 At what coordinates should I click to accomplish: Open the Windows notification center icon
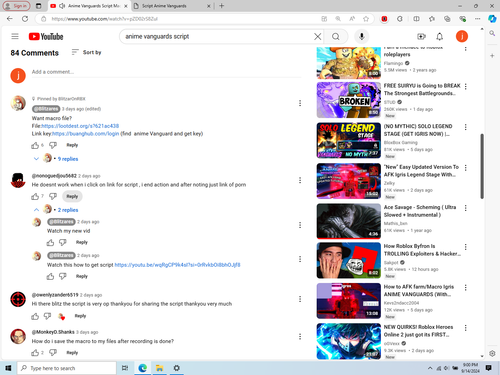(489, 368)
